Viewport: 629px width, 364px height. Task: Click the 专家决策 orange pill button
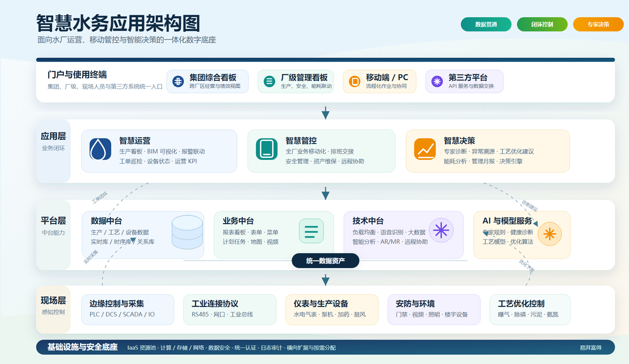598,24
